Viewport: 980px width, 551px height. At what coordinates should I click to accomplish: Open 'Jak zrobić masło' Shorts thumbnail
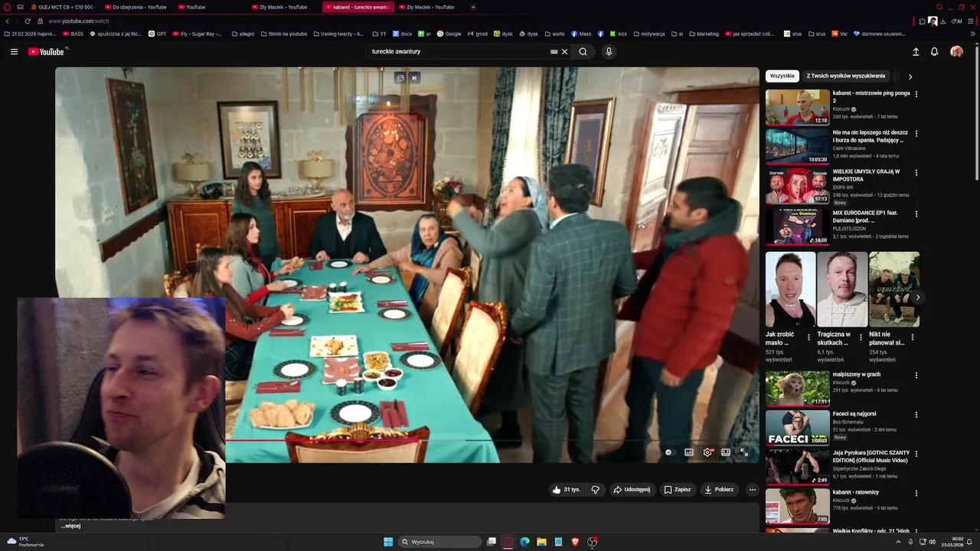(790, 289)
